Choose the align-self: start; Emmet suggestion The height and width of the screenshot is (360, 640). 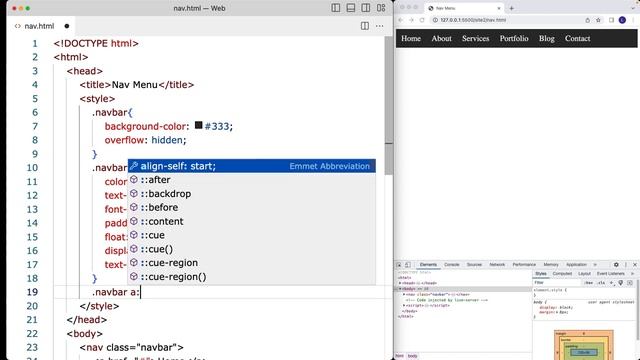click(x=251, y=166)
